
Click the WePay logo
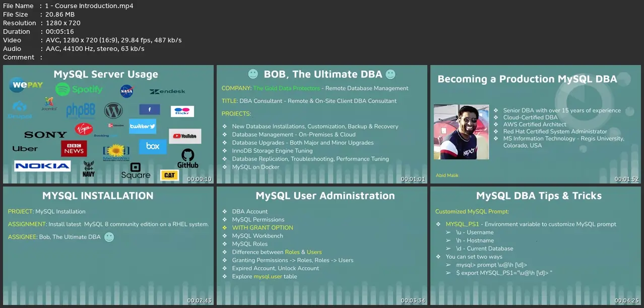(x=26, y=85)
